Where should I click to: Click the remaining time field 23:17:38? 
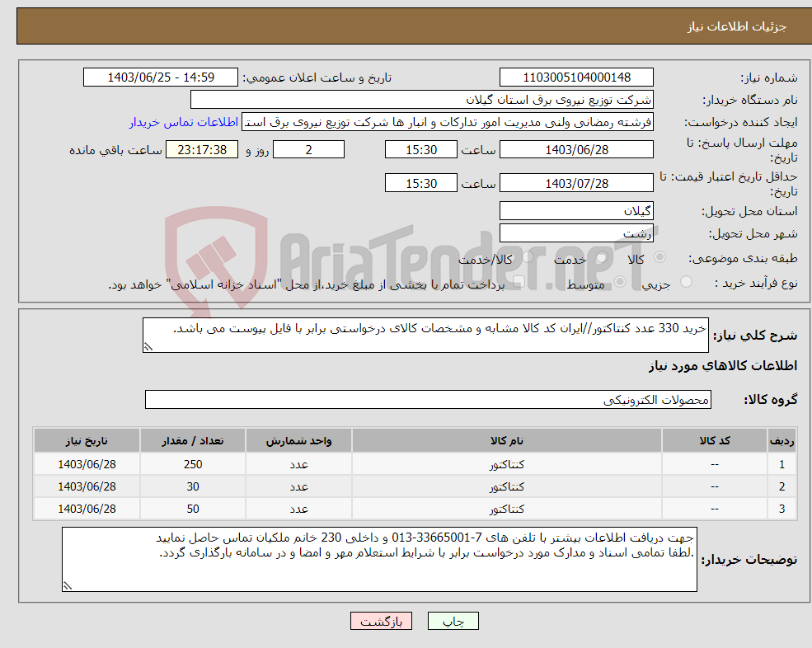[x=202, y=150]
